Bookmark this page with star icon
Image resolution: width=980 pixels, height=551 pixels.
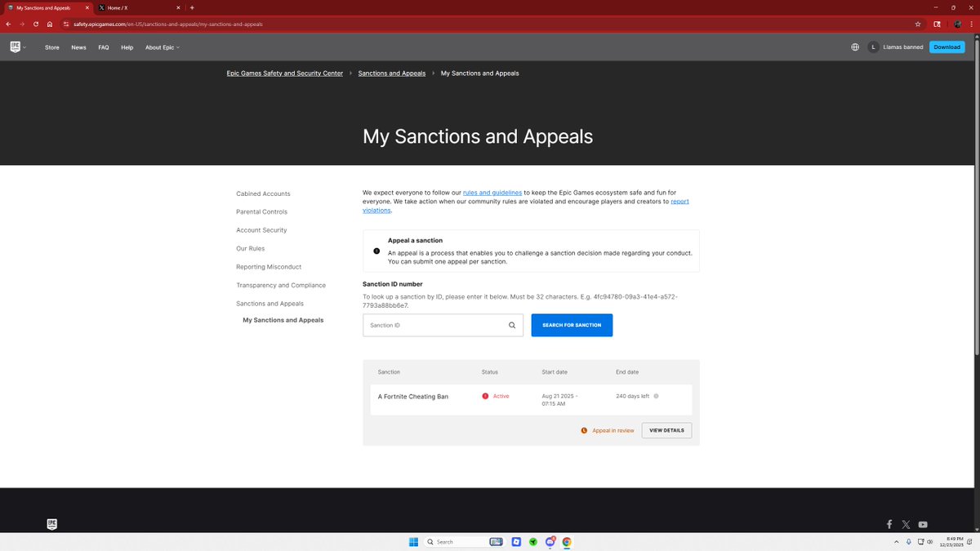pos(918,24)
